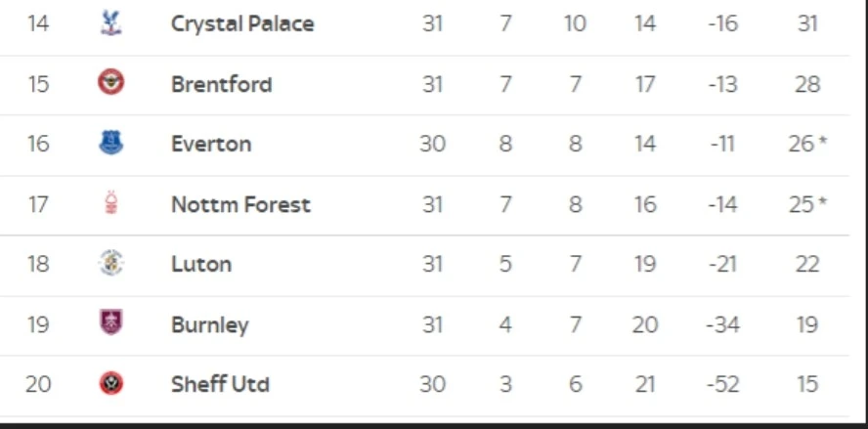868x429 pixels.
Task: Click Nottm Forest's 25* points value
Action: [807, 204]
